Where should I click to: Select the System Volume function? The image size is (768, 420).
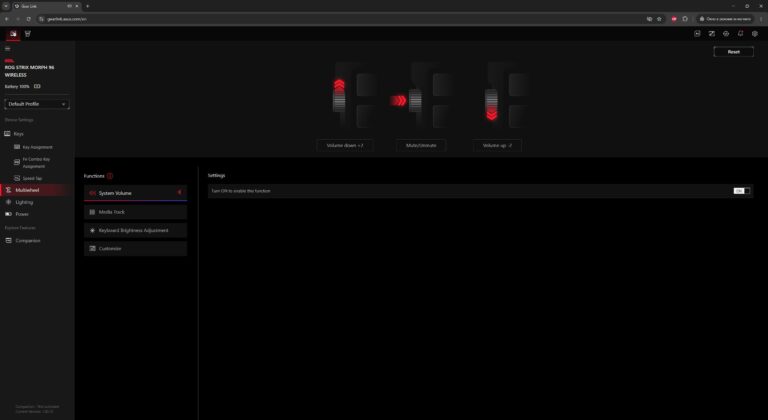coord(135,193)
